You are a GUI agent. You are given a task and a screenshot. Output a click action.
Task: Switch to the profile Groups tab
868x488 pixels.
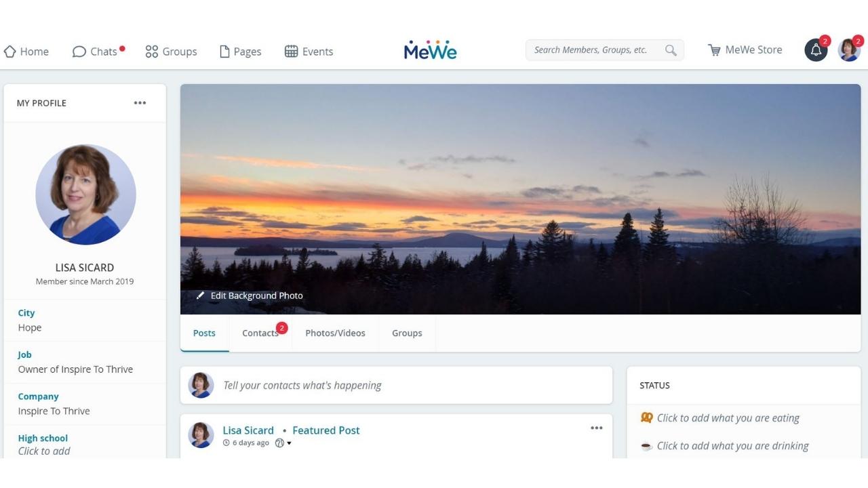point(407,333)
